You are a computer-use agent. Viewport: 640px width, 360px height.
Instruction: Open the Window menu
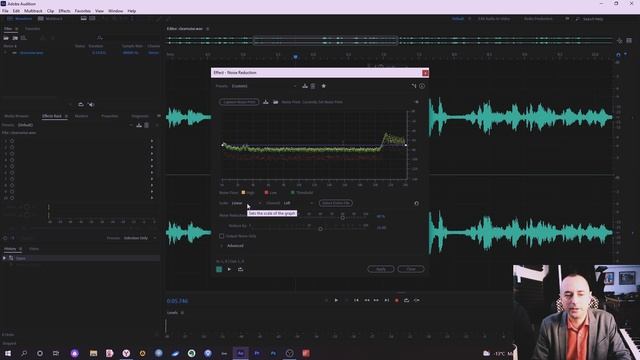[x=116, y=11]
